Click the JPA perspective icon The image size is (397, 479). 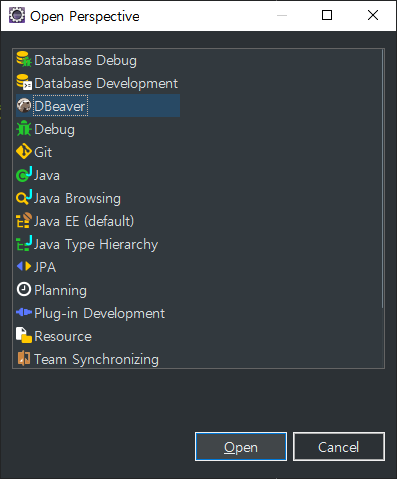coord(24,266)
